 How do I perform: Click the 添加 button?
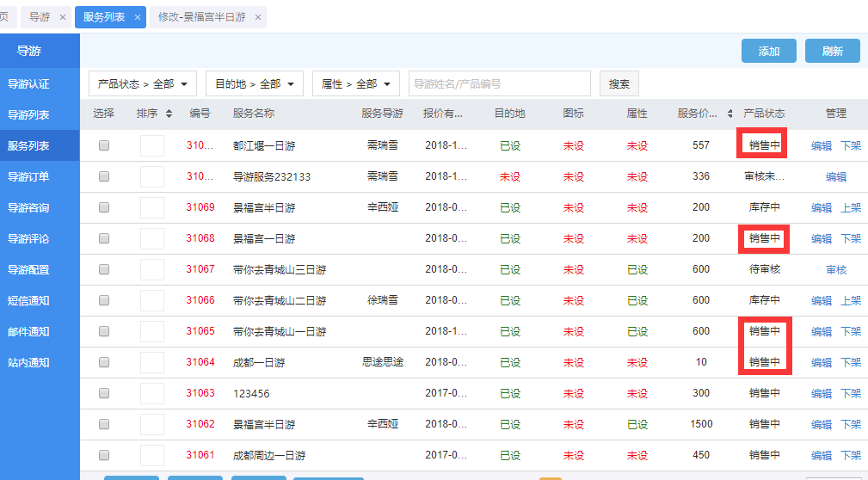768,51
